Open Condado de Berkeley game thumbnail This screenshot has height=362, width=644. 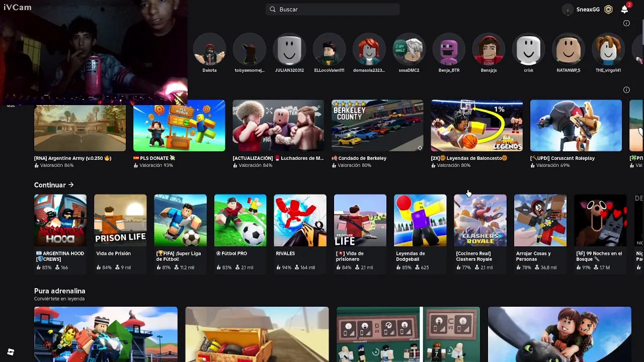[377, 126]
